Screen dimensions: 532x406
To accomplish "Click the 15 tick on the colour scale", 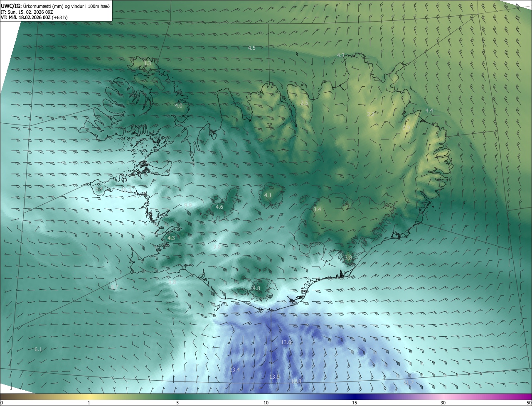I will (x=355, y=403).
